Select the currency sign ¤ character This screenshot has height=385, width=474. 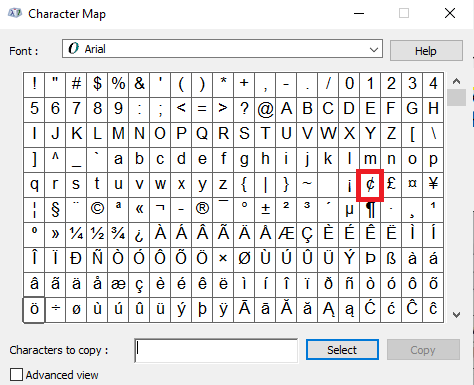pos(412,185)
